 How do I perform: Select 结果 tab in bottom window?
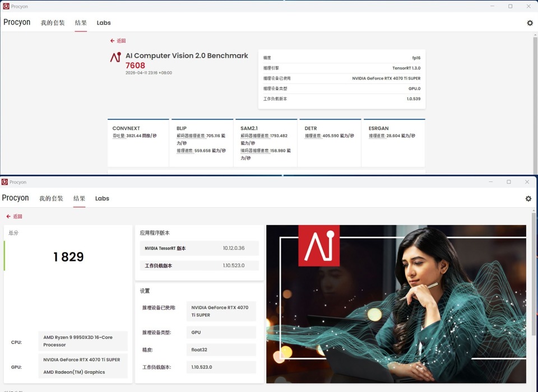79,198
